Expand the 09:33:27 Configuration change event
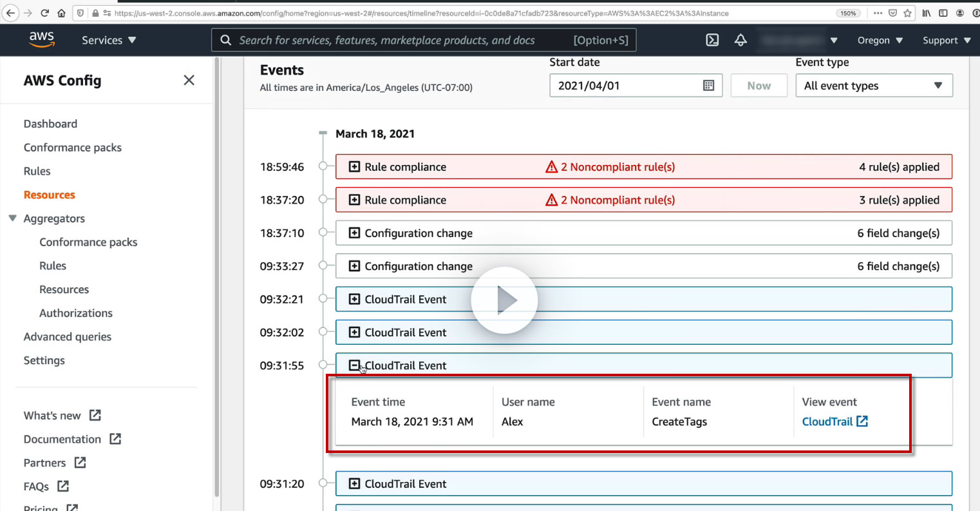Viewport: 980px width, 511px height. click(x=354, y=266)
